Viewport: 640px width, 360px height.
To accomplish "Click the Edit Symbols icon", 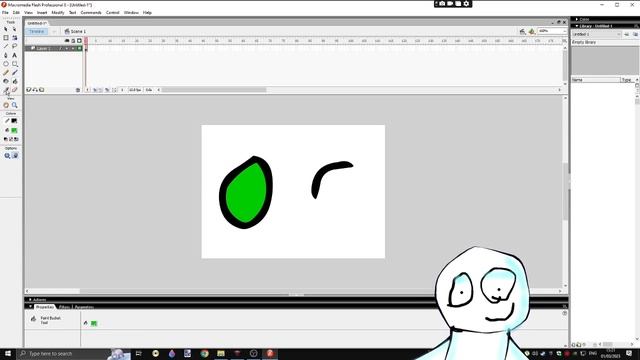I will tap(531, 31).
